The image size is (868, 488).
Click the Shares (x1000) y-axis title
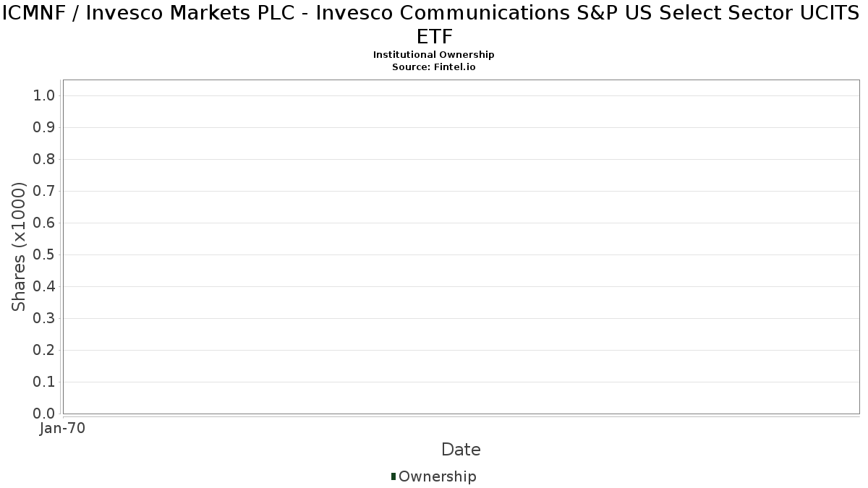click(x=19, y=247)
